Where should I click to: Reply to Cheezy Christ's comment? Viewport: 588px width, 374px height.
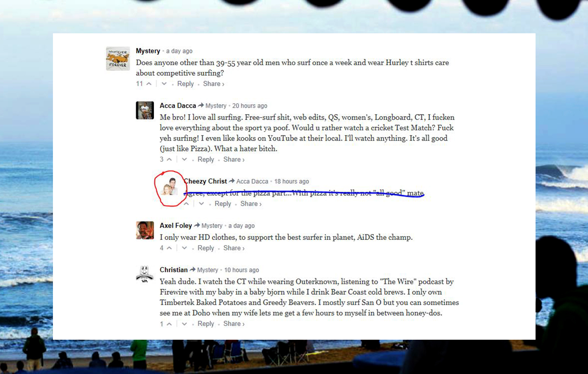223,204
